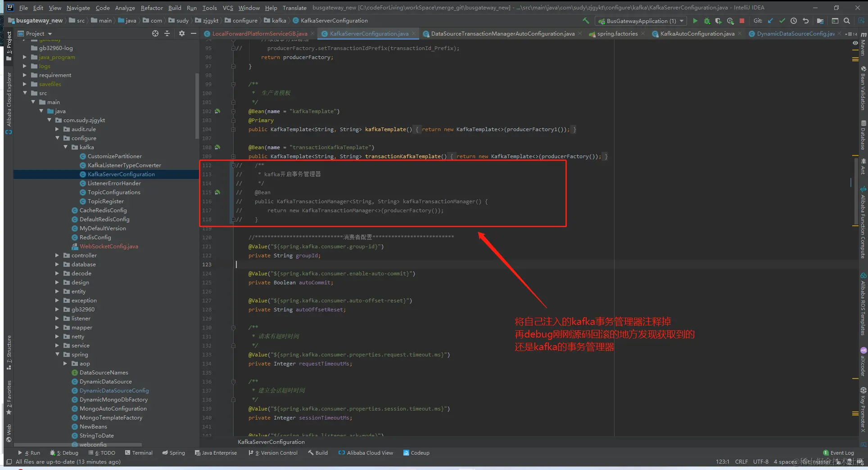Click the Build Project hammer icon
The width and height of the screenshot is (868, 470).
[586, 21]
